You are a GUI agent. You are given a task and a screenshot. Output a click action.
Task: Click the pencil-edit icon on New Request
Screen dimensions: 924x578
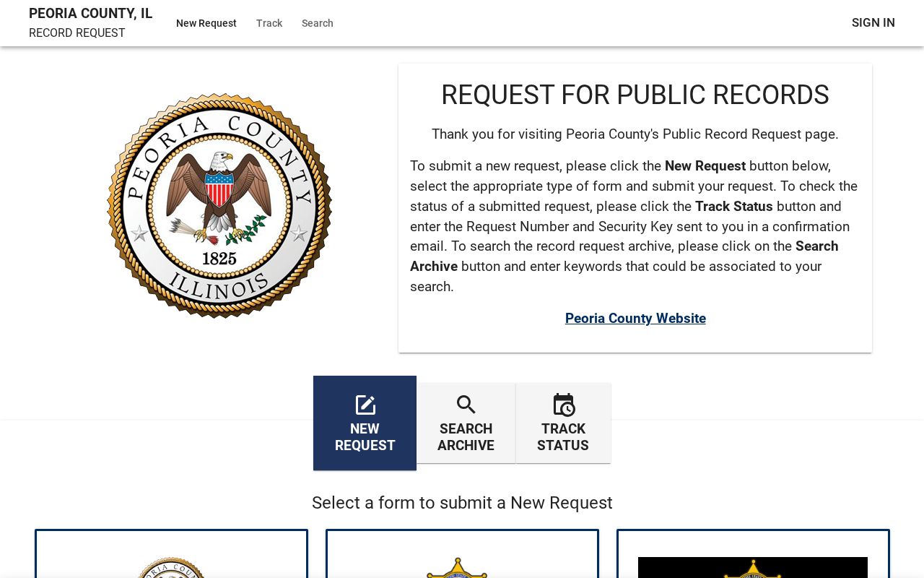tap(365, 405)
